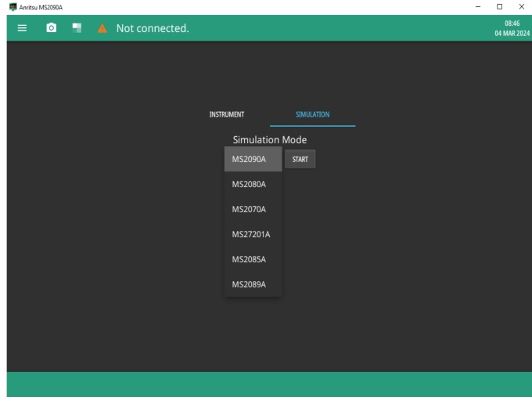532x404 pixels.
Task: Click the camera screenshot icon
Action: pyautogui.click(x=52, y=28)
